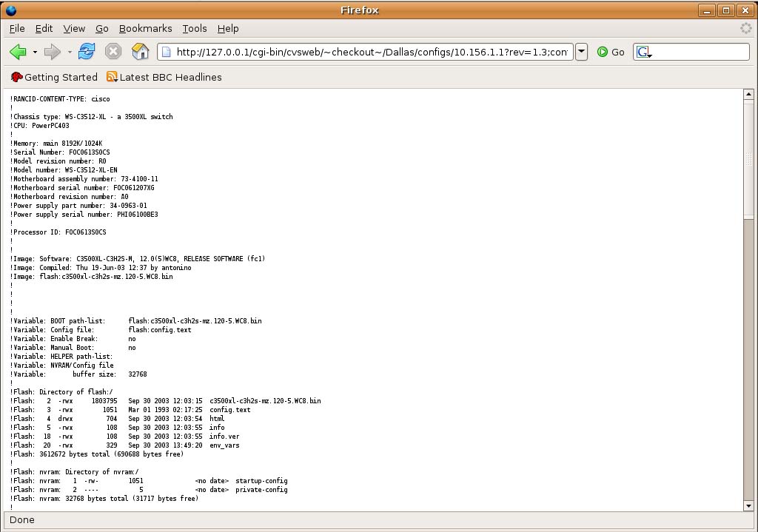
Task: Open the View menu
Action: point(74,29)
